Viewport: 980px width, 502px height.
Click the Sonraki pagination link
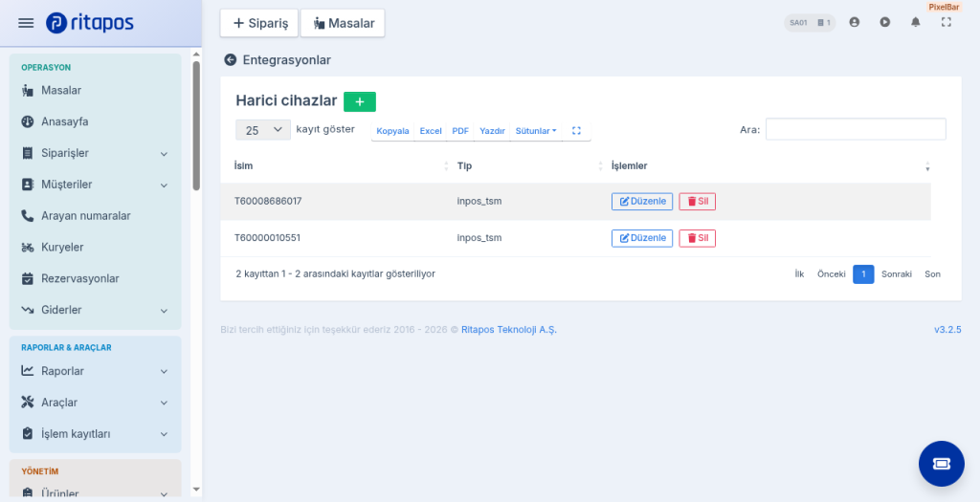(x=896, y=274)
